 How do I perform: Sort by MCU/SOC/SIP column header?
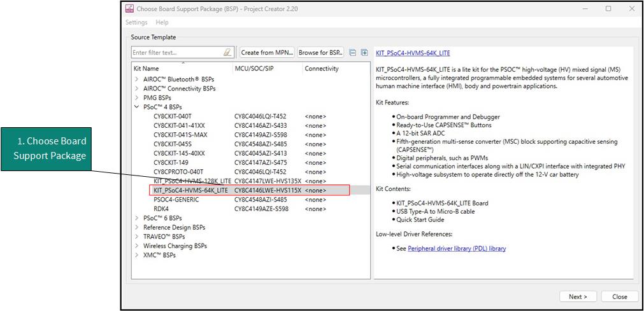coord(267,69)
